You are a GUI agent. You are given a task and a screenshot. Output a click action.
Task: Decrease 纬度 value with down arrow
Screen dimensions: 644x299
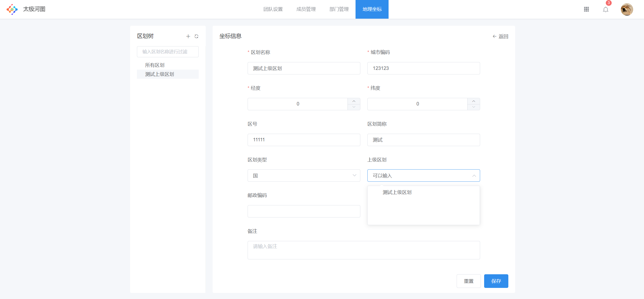point(474,107)
